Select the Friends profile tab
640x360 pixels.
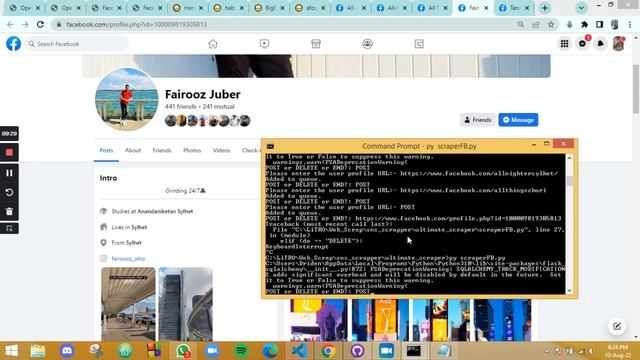pos(162,150)
